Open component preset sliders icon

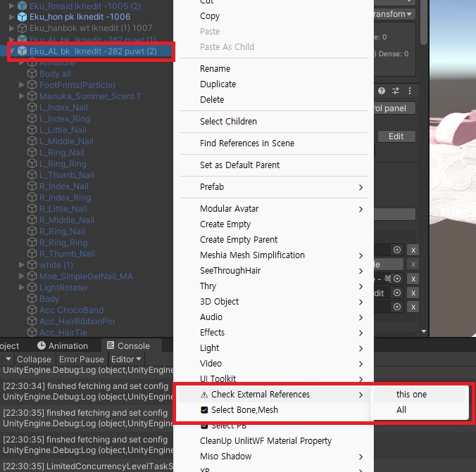(396, 91)
